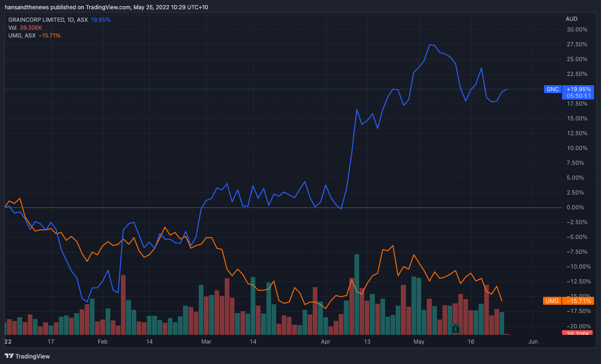Select the Vol indicator legend label

point(13,28)
